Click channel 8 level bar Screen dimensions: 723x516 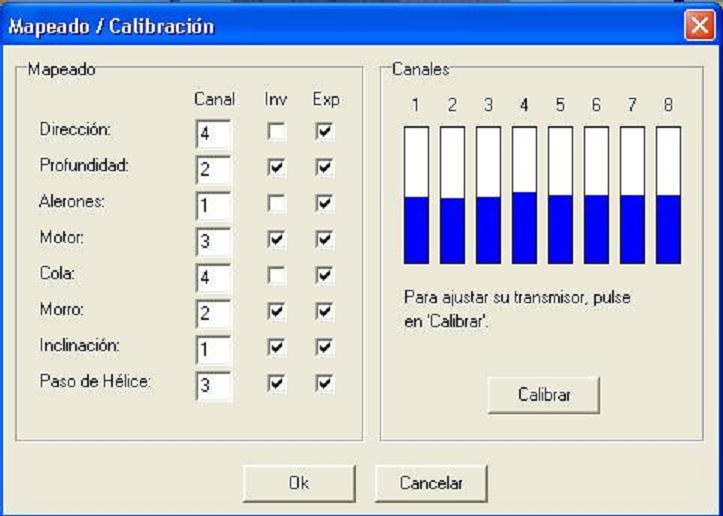click(668, 195)
